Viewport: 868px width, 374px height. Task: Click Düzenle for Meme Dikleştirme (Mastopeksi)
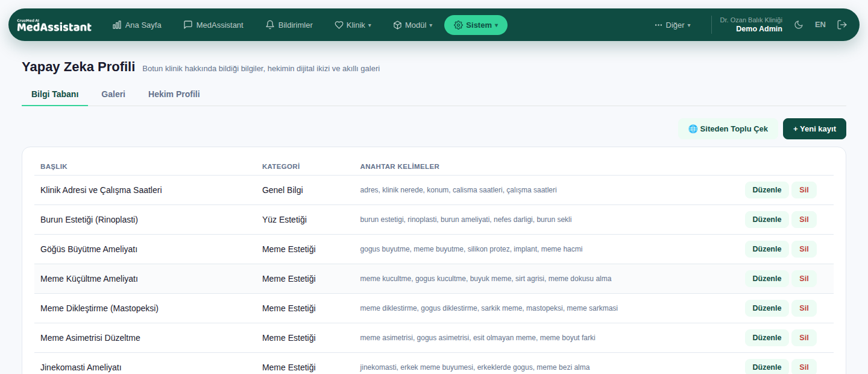pyautogui.click(x=767, y=308)
